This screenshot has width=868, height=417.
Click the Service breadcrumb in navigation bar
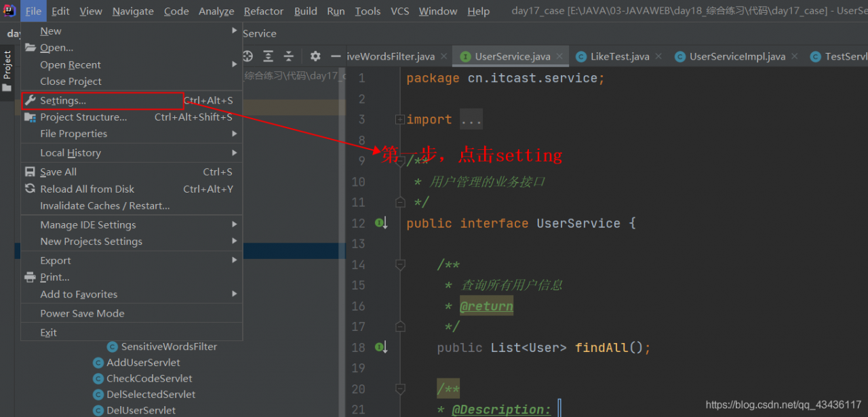(x=260, y=33)
